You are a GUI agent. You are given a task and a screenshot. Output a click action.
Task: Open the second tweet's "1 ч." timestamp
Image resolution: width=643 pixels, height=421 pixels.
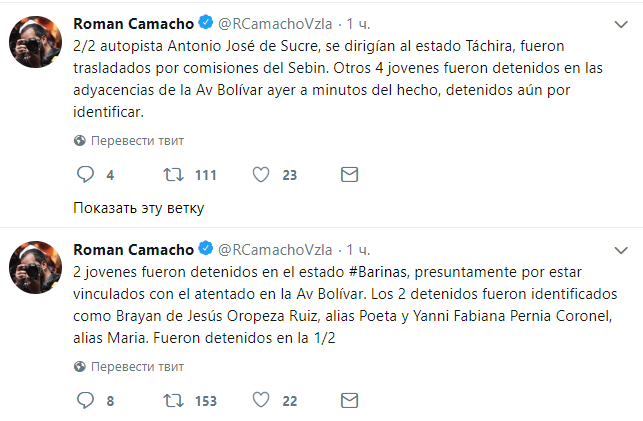click(358, 248)
